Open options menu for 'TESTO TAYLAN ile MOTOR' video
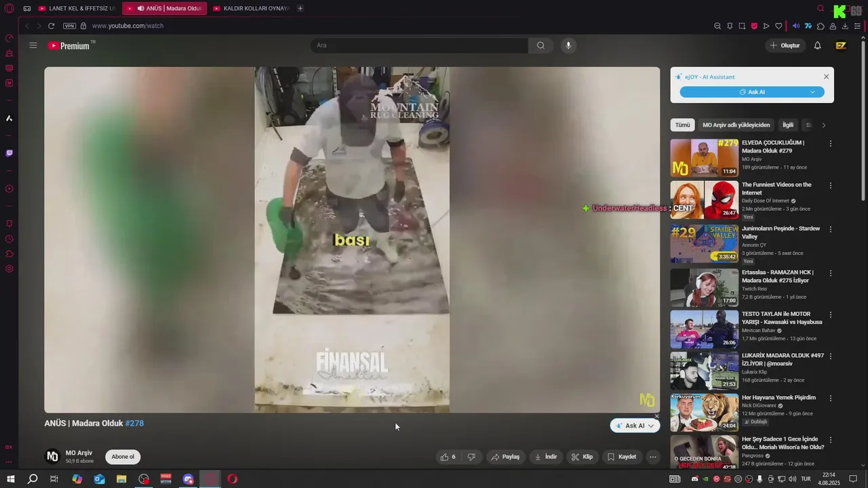Screen dimensions: 868x488 (x=830, y=315)
